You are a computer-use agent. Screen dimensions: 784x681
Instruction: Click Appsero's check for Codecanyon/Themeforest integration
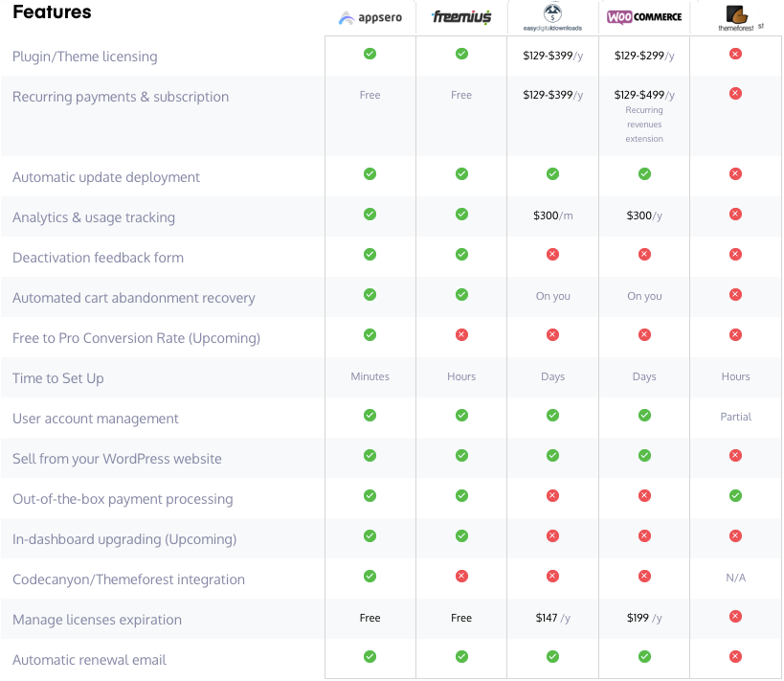(x=370, y=576)
